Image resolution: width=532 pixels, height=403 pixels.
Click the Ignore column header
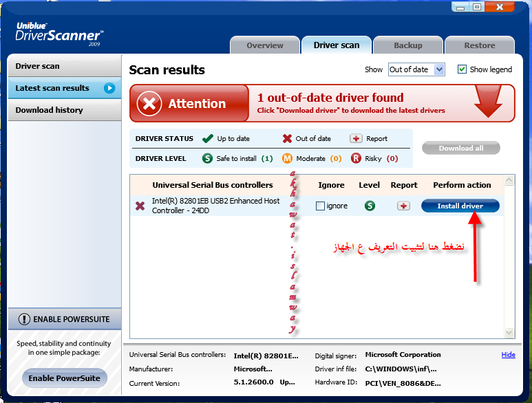coord(331,185)
